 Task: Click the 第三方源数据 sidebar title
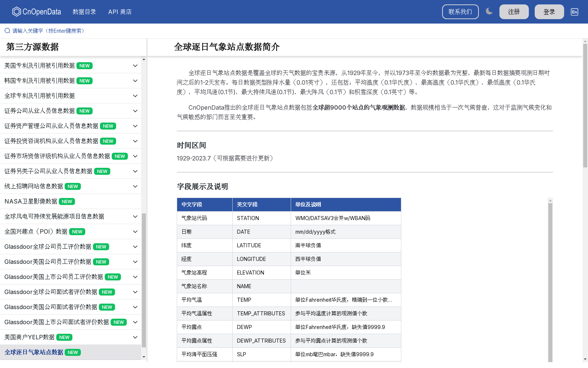point(32,47)
